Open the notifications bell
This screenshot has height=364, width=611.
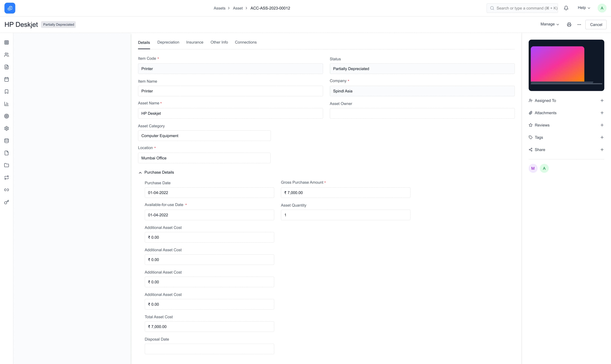pos(566,8)
